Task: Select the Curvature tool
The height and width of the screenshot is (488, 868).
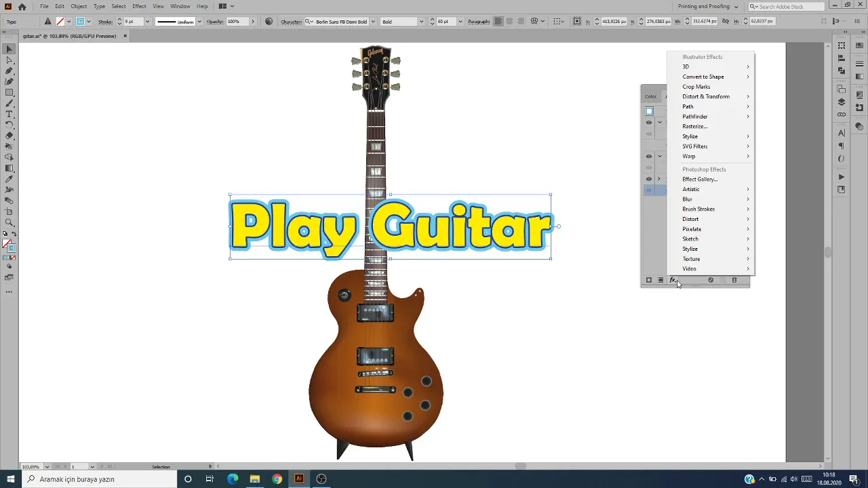Action: click(9, 81)
